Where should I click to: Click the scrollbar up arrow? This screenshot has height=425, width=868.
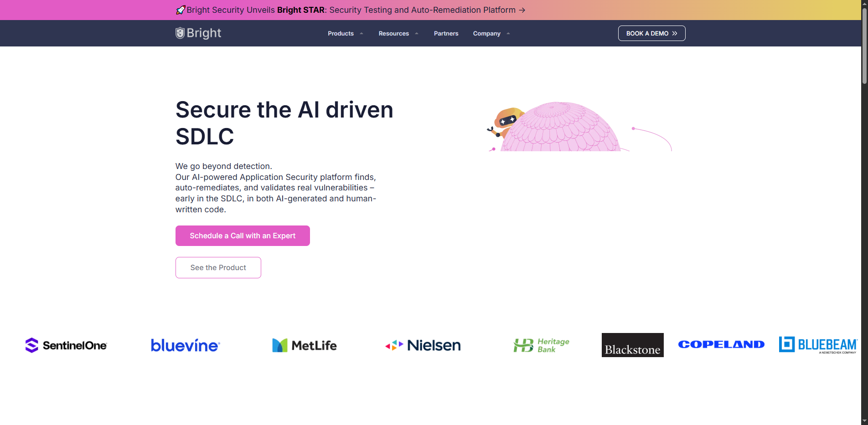[x=864, y=4]
